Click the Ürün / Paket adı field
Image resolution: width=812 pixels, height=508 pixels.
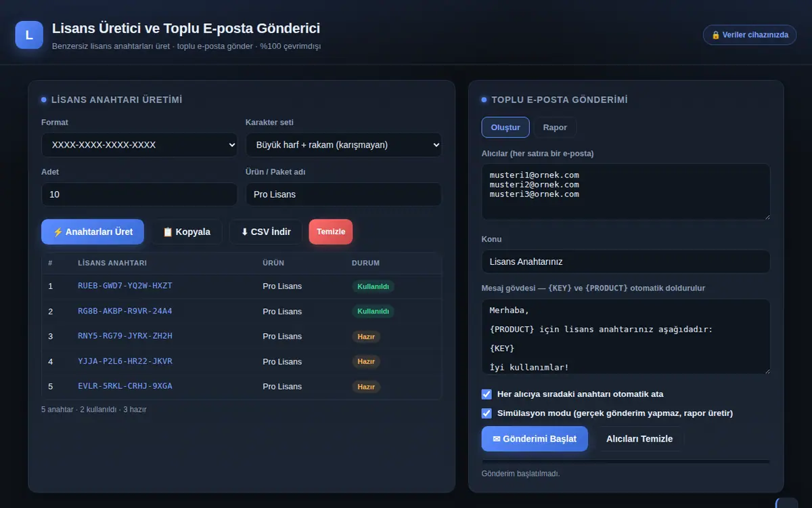coord(344,194)
